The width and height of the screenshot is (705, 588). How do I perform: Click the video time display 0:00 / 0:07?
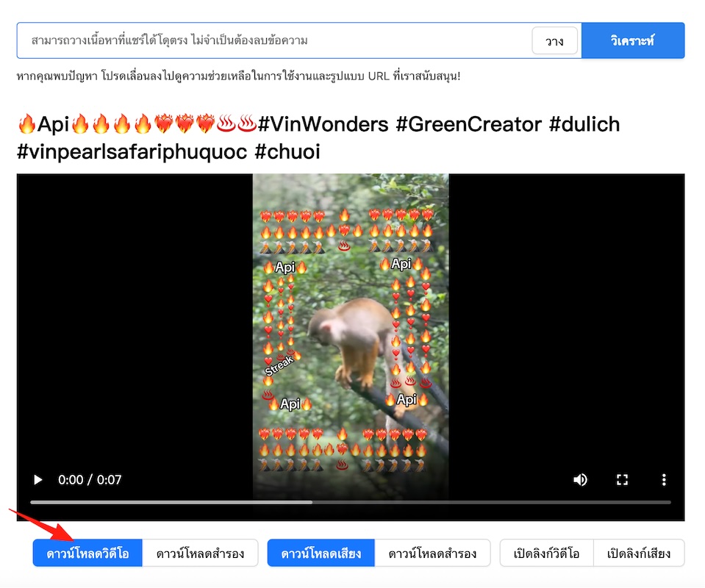[90, 480]
